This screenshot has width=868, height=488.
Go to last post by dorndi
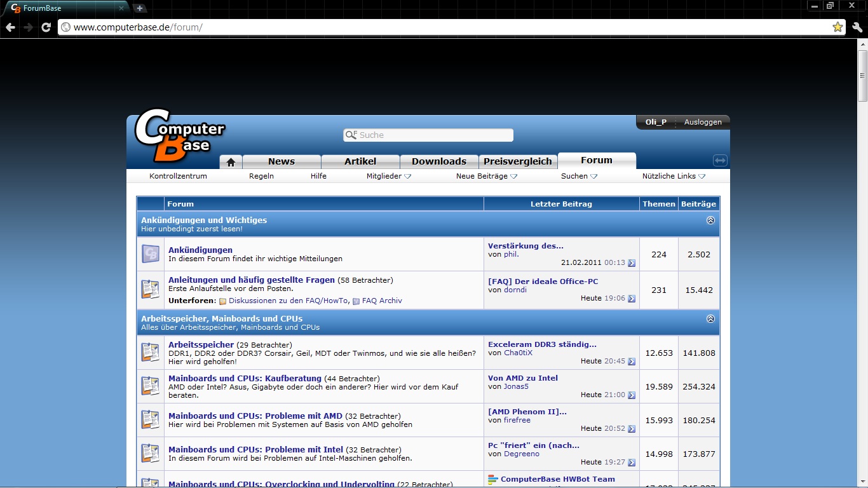click(x=632, y=299)
